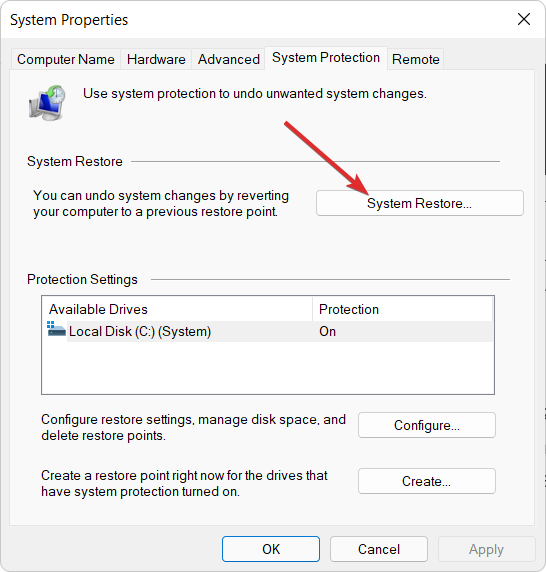This screenshot has width=546, height=572.
Task: Click the greyed-out Apply button
Action: pos(487,549)
